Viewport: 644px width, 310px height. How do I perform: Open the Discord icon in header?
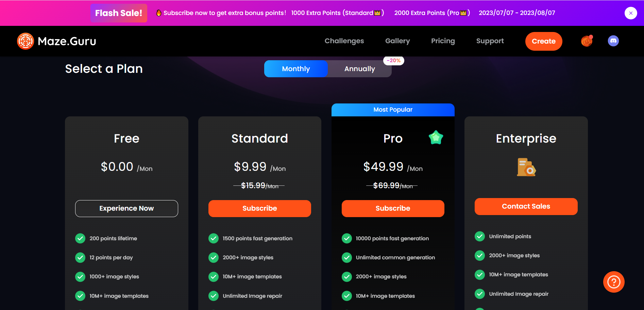pyautogui.click(x=613, y=41)
